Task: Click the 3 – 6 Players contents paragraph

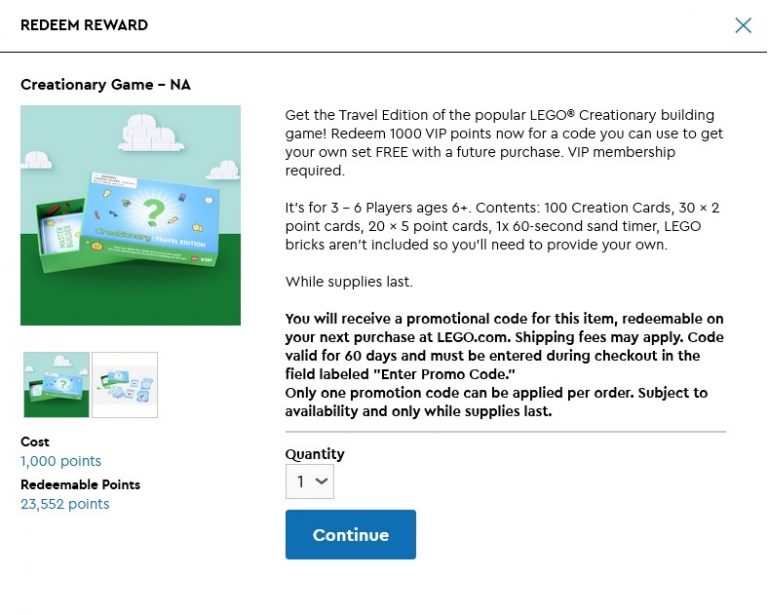Action: tap(502, 226)
